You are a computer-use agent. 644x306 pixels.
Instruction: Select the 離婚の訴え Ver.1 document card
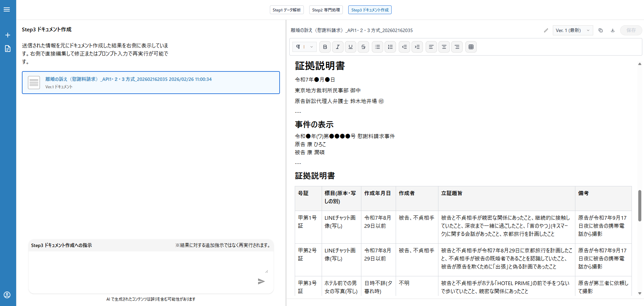(x=151, y=83)
